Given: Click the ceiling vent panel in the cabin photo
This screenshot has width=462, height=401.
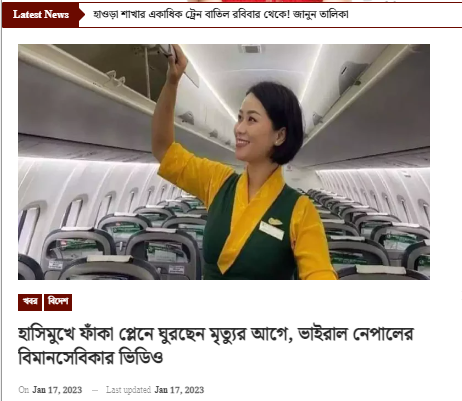Looking at the screenshot, I should click(x=250, y=49).
